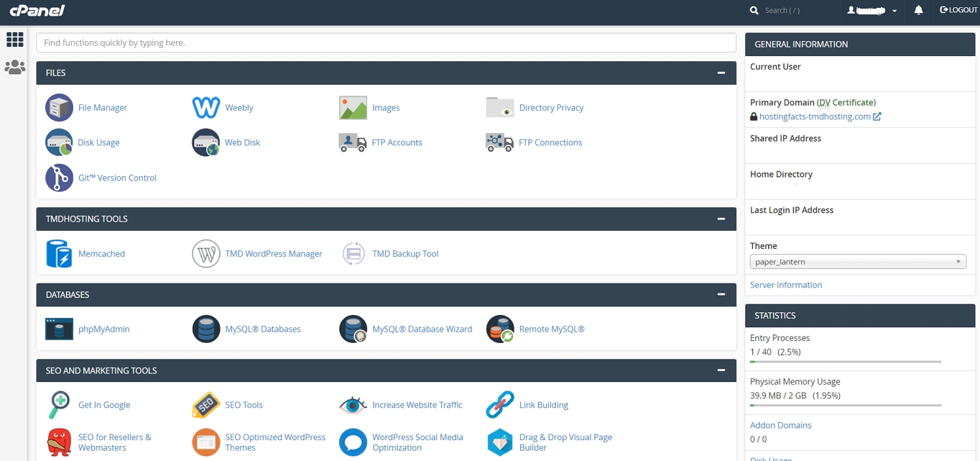Open the phpMyAdmin text link

[x=104, y=329]
